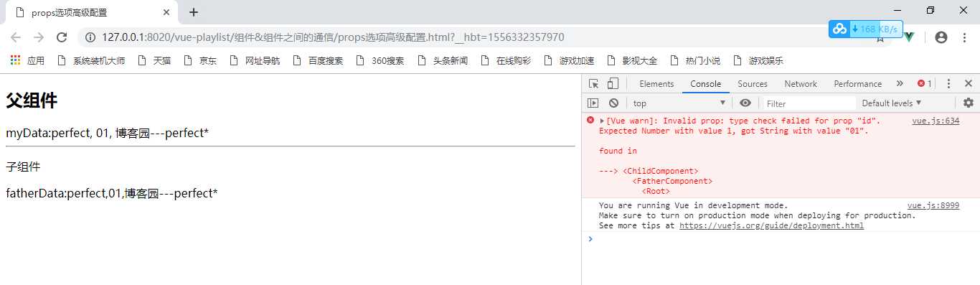
Task: Expand the Vue warn error message
Action: pos(602,121)
